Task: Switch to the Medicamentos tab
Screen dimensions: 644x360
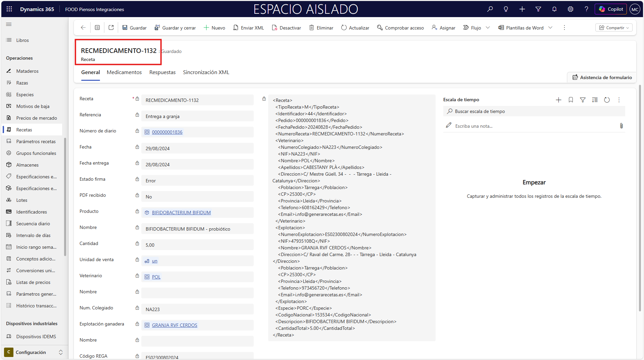Action: click(124, 72)
